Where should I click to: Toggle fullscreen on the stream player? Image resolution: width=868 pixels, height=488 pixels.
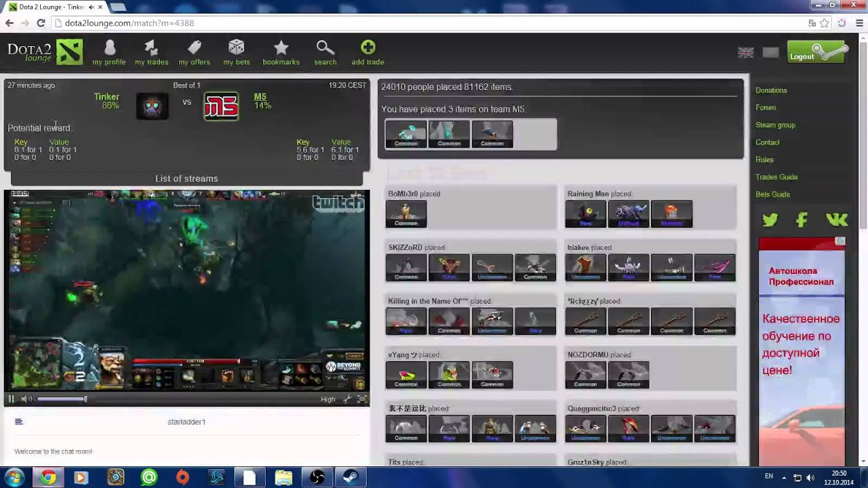click(362, 399)
